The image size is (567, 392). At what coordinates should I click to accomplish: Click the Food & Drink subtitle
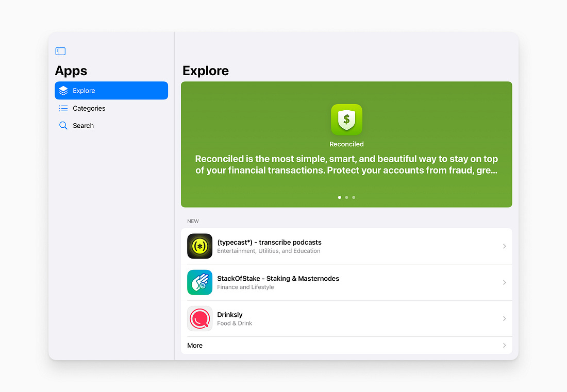click(235, 323)
